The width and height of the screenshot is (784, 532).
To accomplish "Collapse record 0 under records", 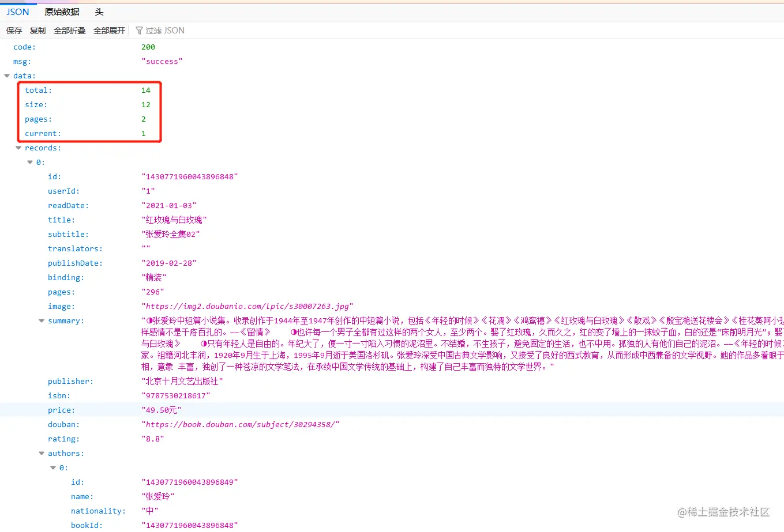I will (30, 163).
